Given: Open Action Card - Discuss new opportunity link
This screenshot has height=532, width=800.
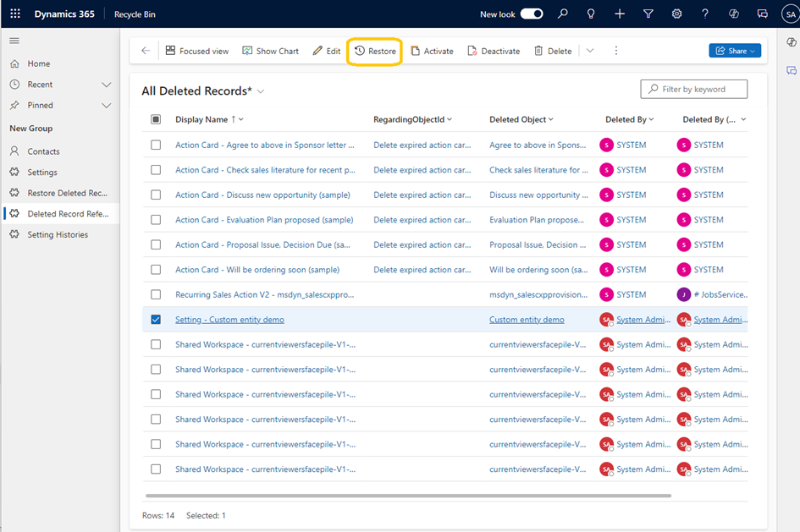Looking at the screenshot, I should pos(262,195).
